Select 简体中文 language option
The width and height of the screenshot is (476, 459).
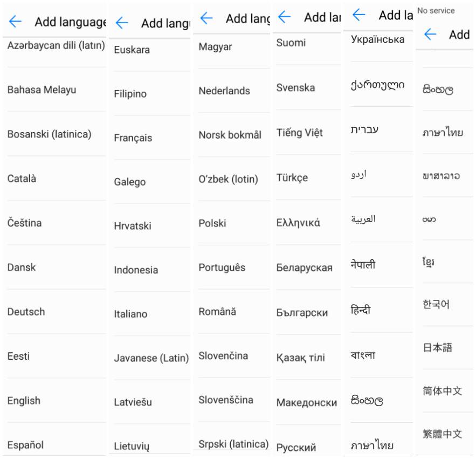[x=442, y=391]
